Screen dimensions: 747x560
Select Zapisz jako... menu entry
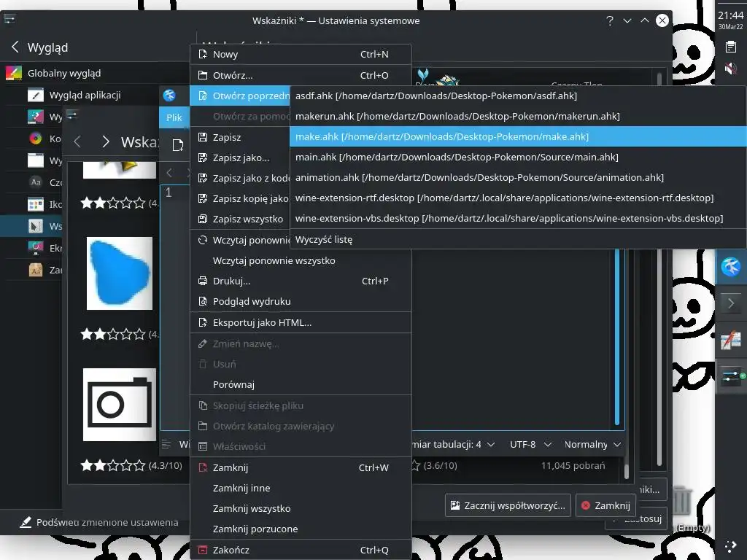click(x=240, y=157)
